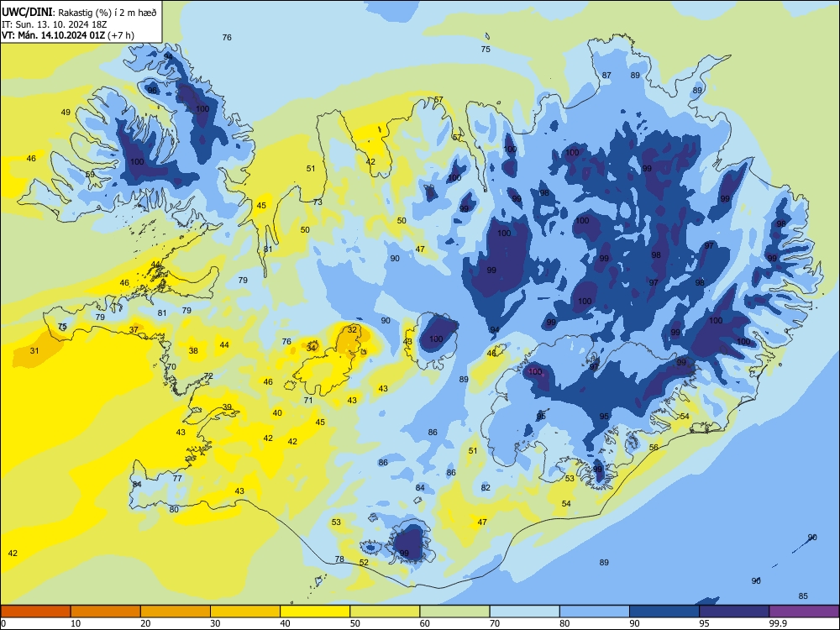Click the humidity value '71' on the map

[x=308, y=400]
